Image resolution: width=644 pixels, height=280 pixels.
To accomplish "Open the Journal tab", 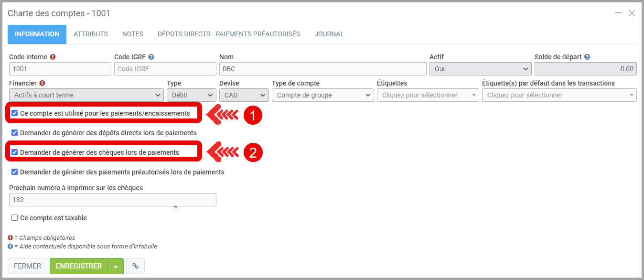I will [329, 34].
